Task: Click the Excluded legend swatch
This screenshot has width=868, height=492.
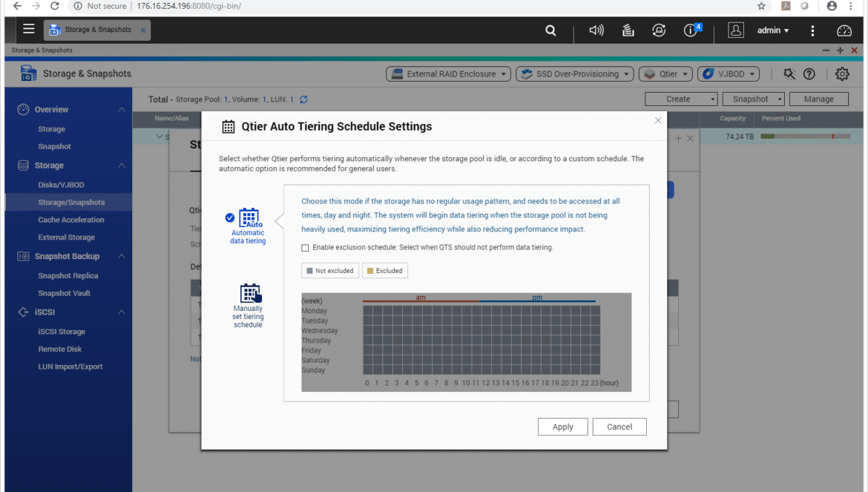Action: 370,271
